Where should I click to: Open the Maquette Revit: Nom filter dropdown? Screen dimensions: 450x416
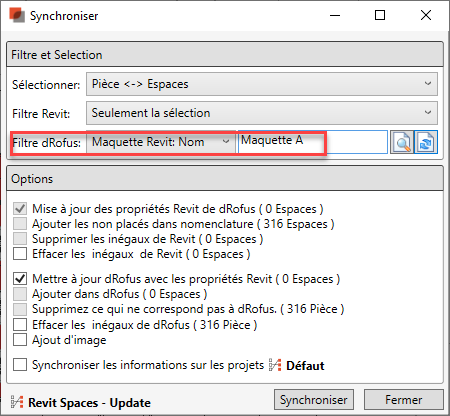click(x=161, y=142)
